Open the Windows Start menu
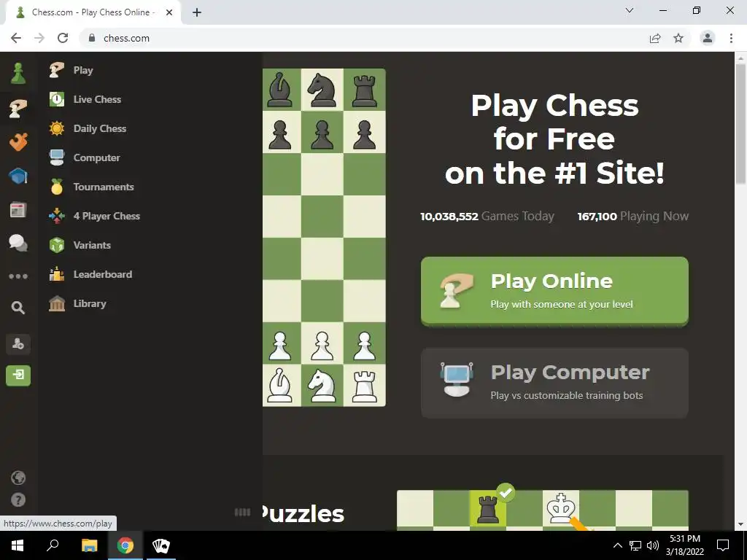Viewport: 747px width, 560px height. coord(18,545)
